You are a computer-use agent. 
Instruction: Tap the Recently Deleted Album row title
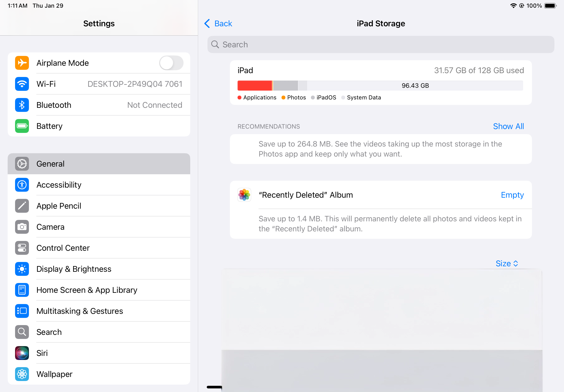pos(306,195)
